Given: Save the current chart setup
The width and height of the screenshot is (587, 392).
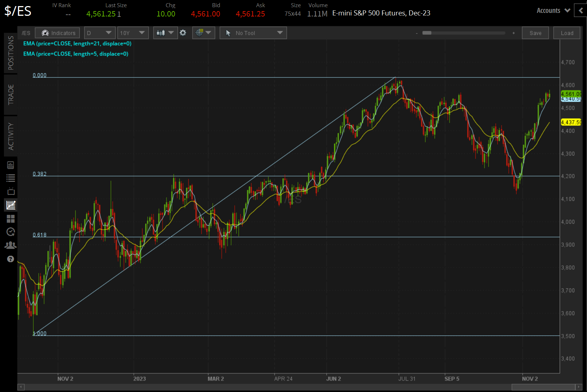Looking at the screenshot, I should [535, 33].
